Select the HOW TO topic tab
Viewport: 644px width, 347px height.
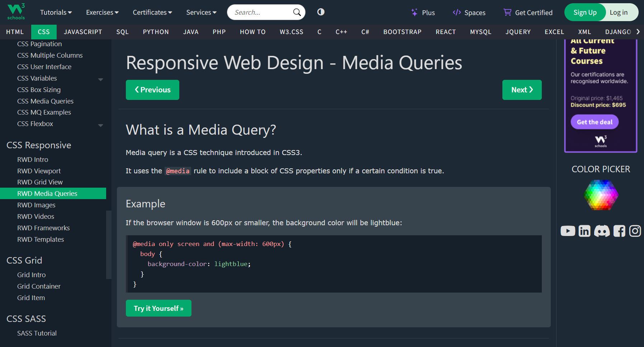253,32
